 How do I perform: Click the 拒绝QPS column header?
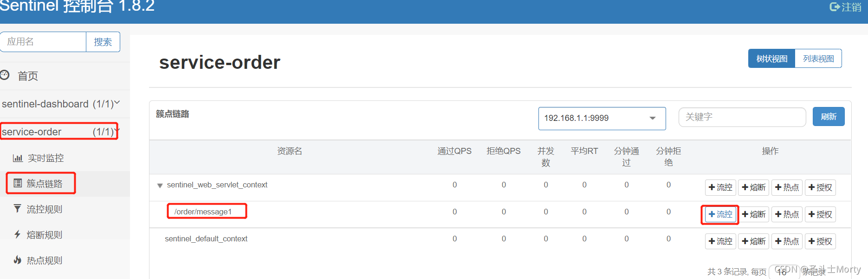pyautogui.click(x=504, y=151)
